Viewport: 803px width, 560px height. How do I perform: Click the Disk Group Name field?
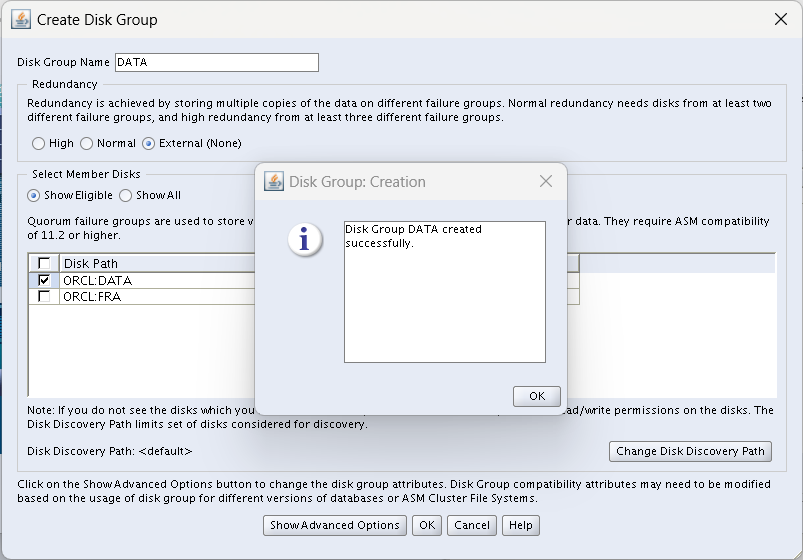[217, 63]
